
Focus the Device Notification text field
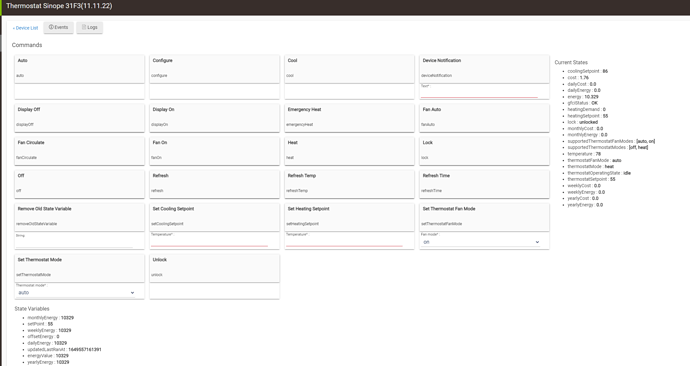[x=479, y=93]
